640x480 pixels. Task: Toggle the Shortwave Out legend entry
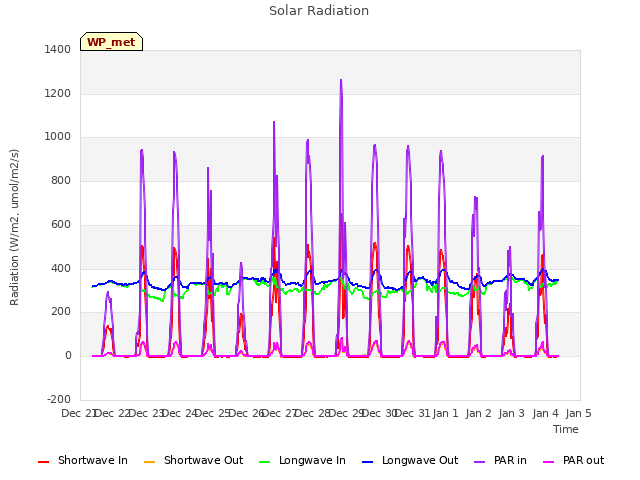pos(193,460)
